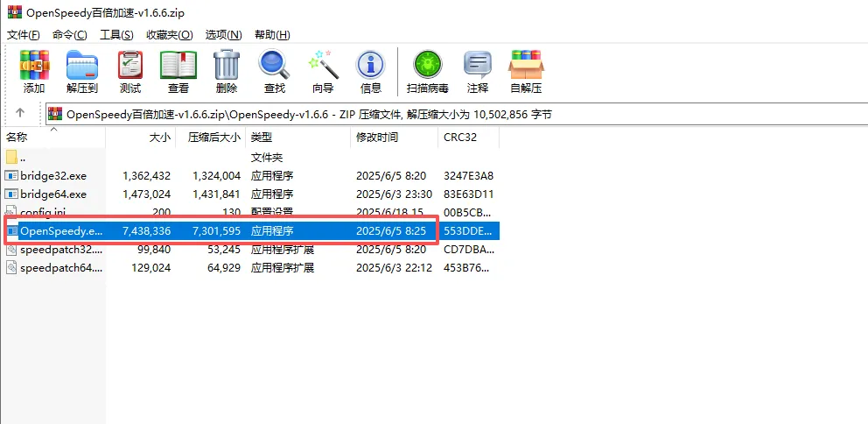Click the 注释 (Comment) toolbar icon
The image size is (868, 424).
pos(477,65)
